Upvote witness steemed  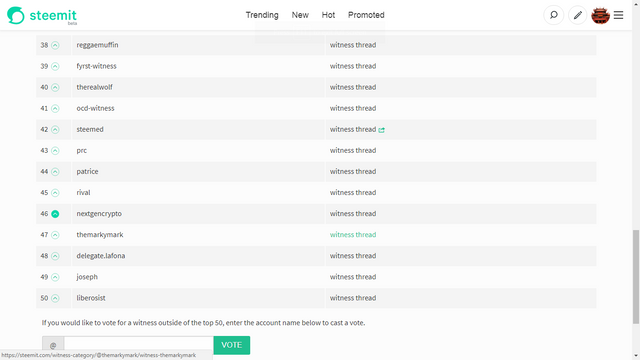pos(55,129)
